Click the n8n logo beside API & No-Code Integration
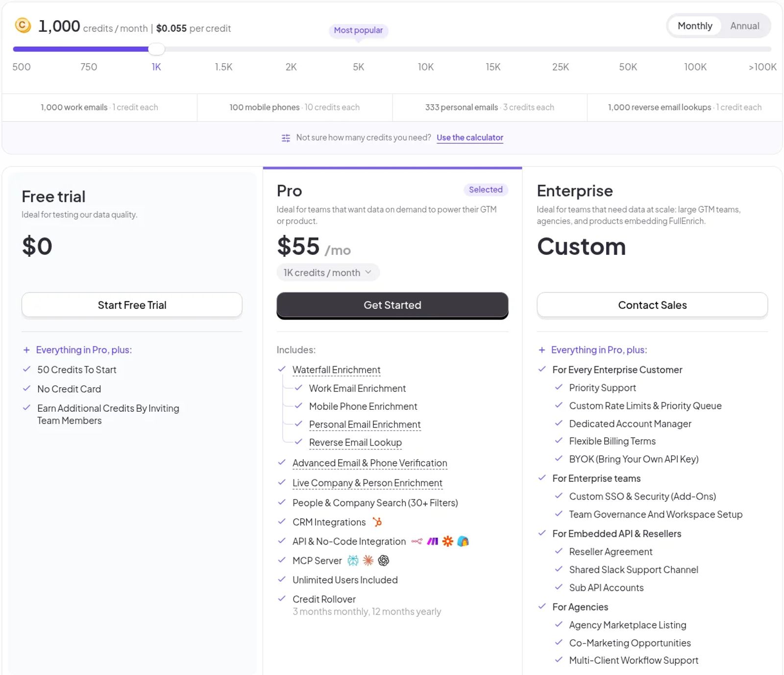Screen dimensions: 784x675 (x=417, y=542)
